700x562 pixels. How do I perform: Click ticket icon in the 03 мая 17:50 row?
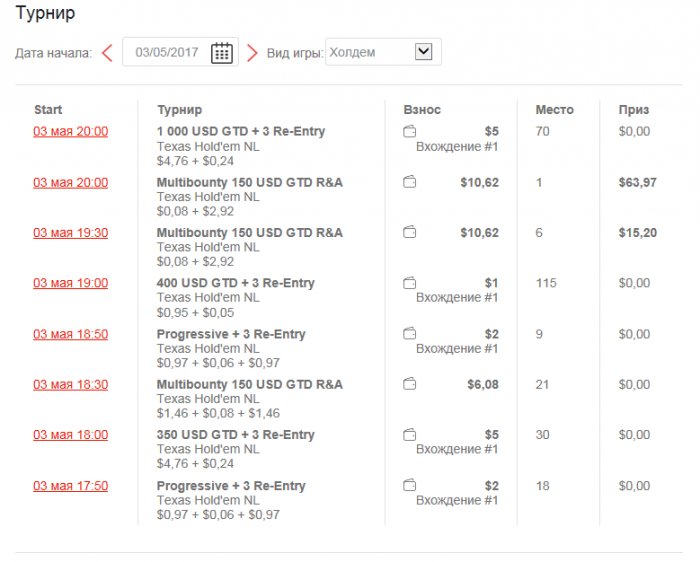[x=409, y=486]
